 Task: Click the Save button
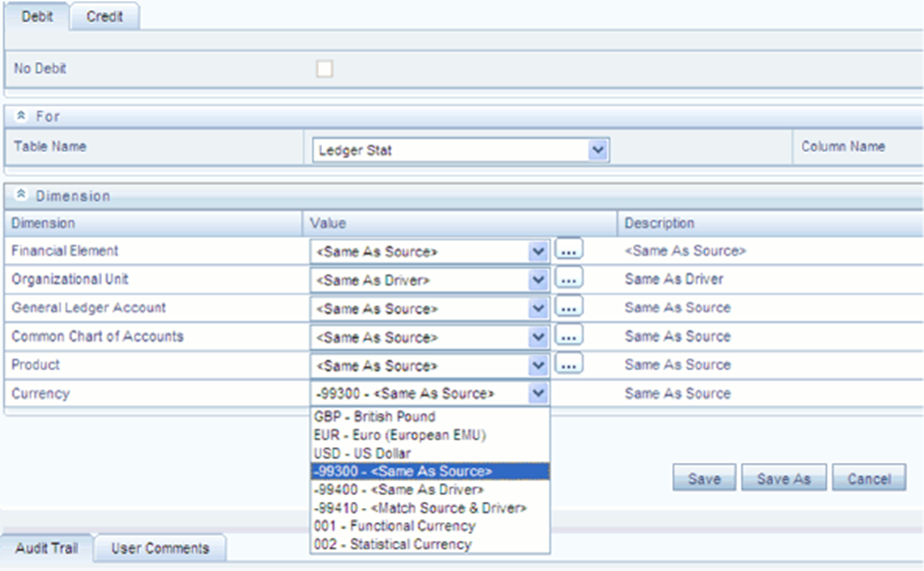click(704, 478)
